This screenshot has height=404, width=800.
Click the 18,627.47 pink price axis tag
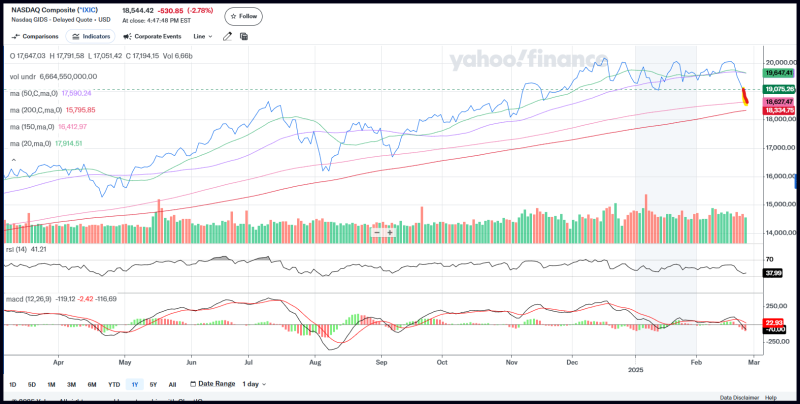pos(778,103)
